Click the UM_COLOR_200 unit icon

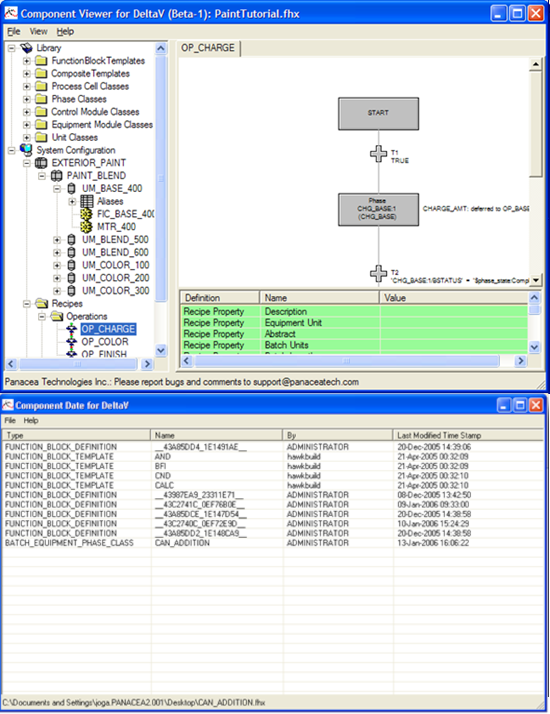71,277
